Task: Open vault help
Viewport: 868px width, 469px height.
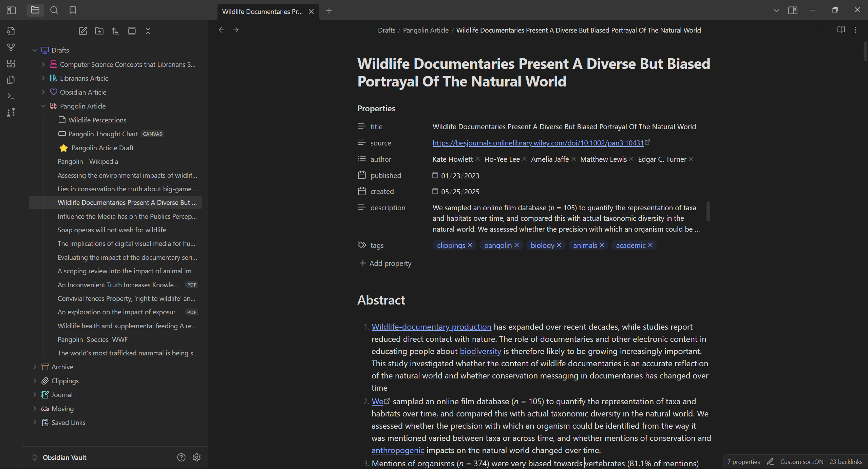Action: point(181,457)
